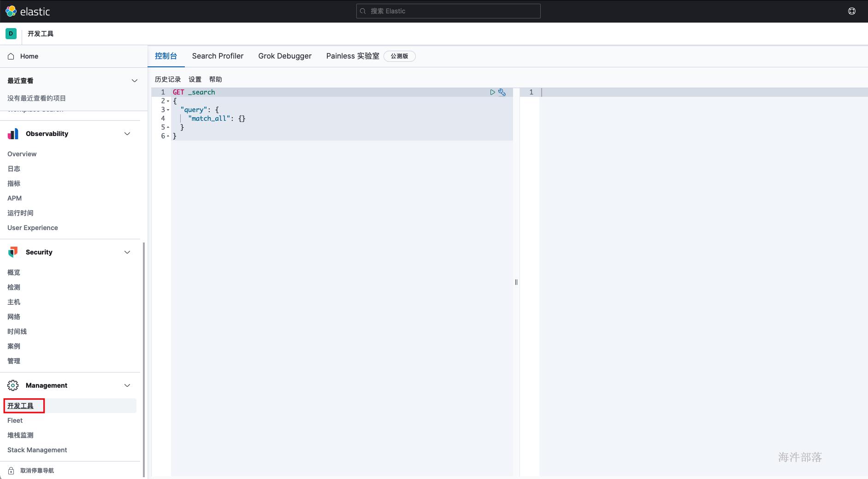Open 检测 under Security

pos(14,287)
